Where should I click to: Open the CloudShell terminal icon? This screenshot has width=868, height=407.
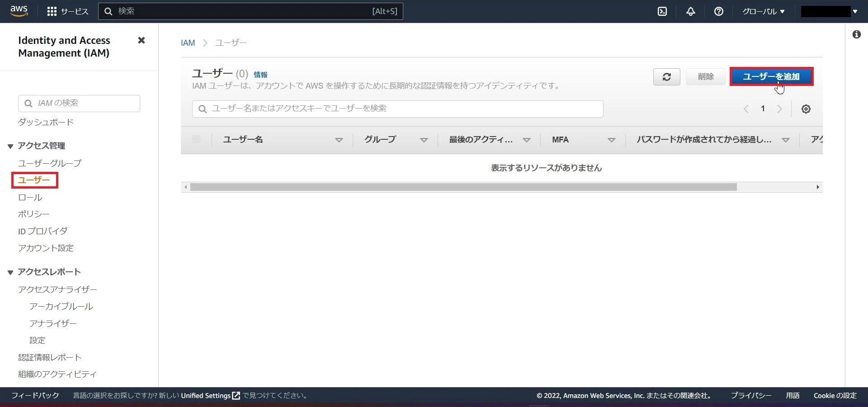click(x=662, y=11)
